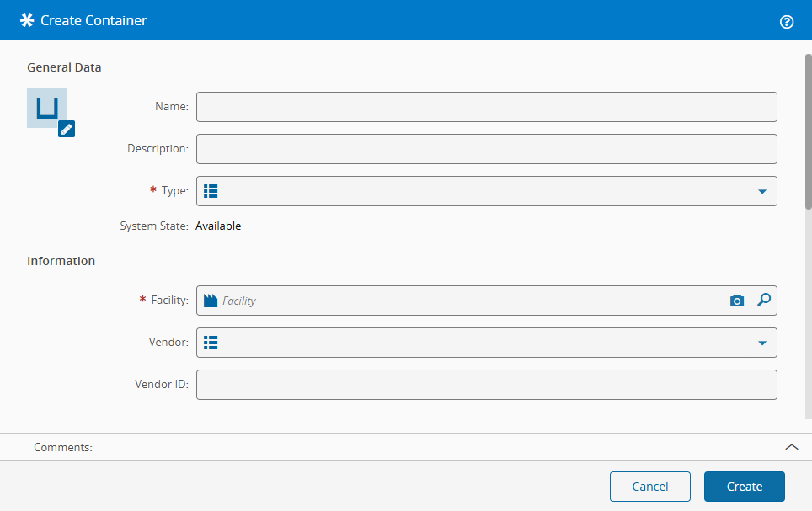Click the help question mark icon
Viewport: 812px width, 511px height.
[x=787, y=22]
